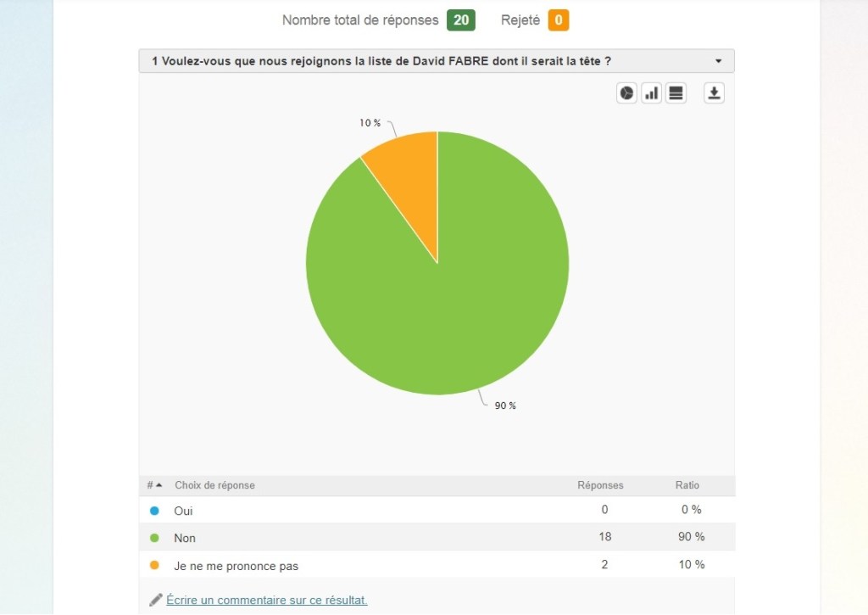868x615 pixels.
Task: Click the blue Oui color dot
Action: 154,511
